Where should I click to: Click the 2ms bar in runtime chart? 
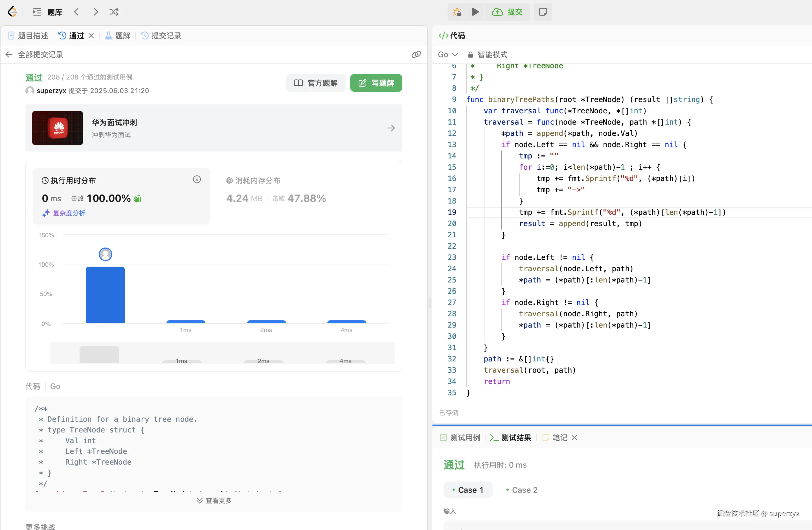266,322
